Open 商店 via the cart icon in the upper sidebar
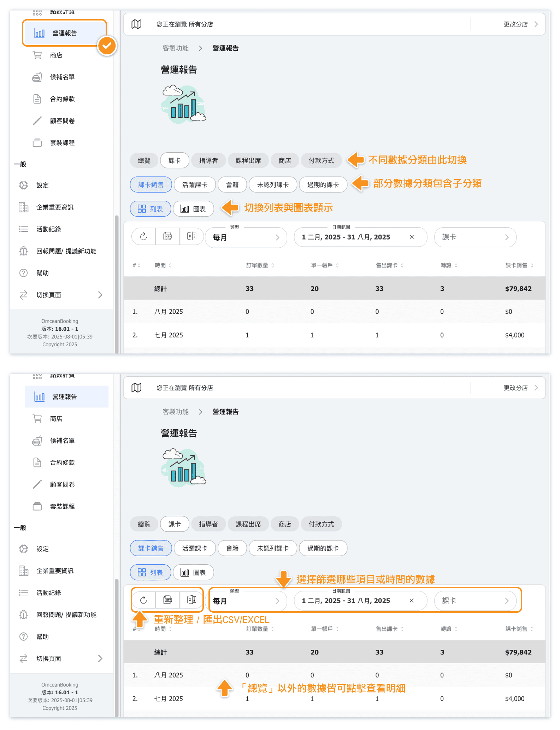The image size is (560, 730). coord(37,55)
